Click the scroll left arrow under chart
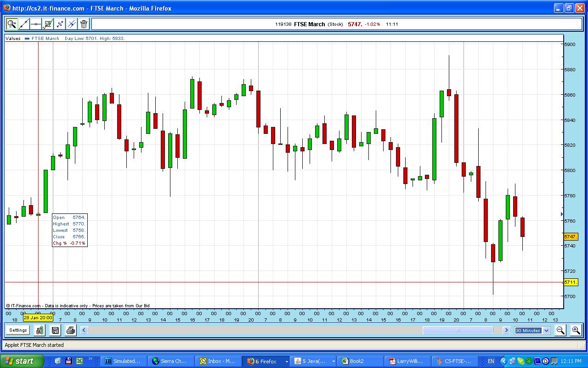Image resolution: width=588 pixels, height=368 pixels. point(84,330)
